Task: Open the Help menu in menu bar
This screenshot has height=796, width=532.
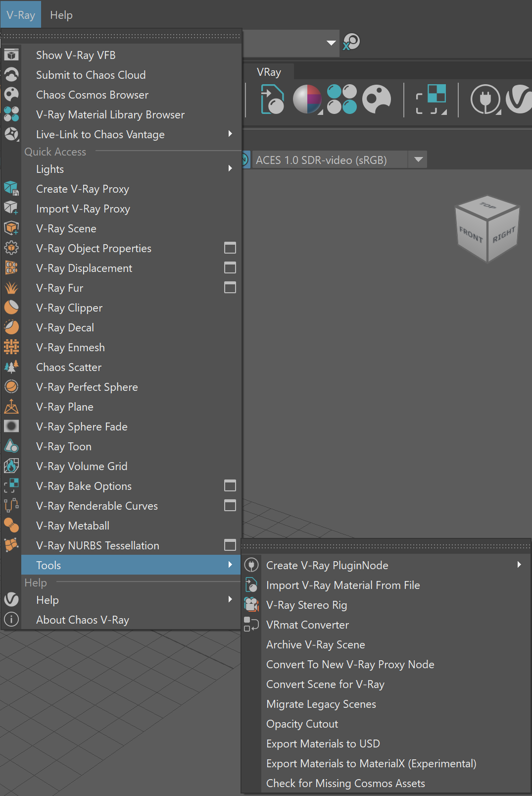Action: [x=61, y=15]
